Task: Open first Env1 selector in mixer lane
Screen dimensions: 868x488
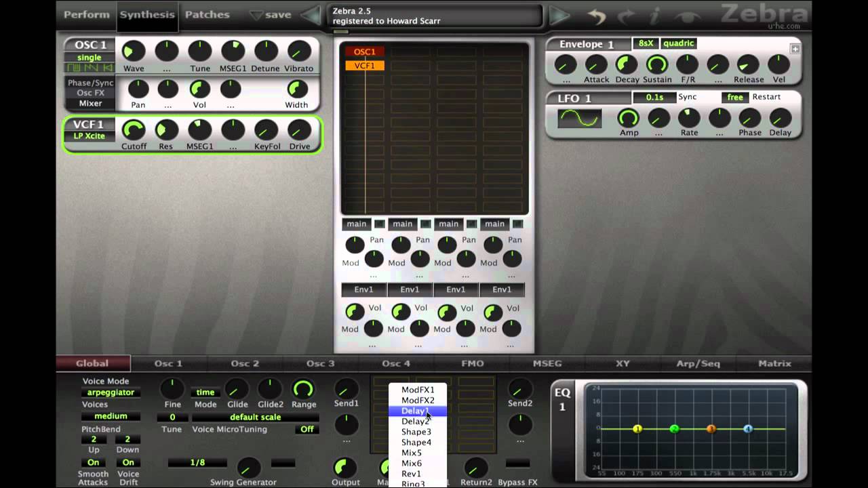Action: point(363,289)
